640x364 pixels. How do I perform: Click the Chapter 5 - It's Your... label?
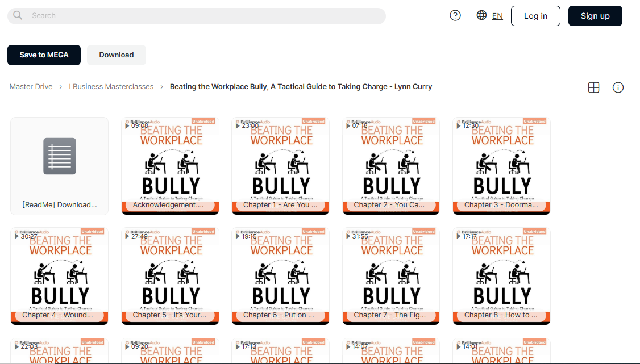point(170,315)
